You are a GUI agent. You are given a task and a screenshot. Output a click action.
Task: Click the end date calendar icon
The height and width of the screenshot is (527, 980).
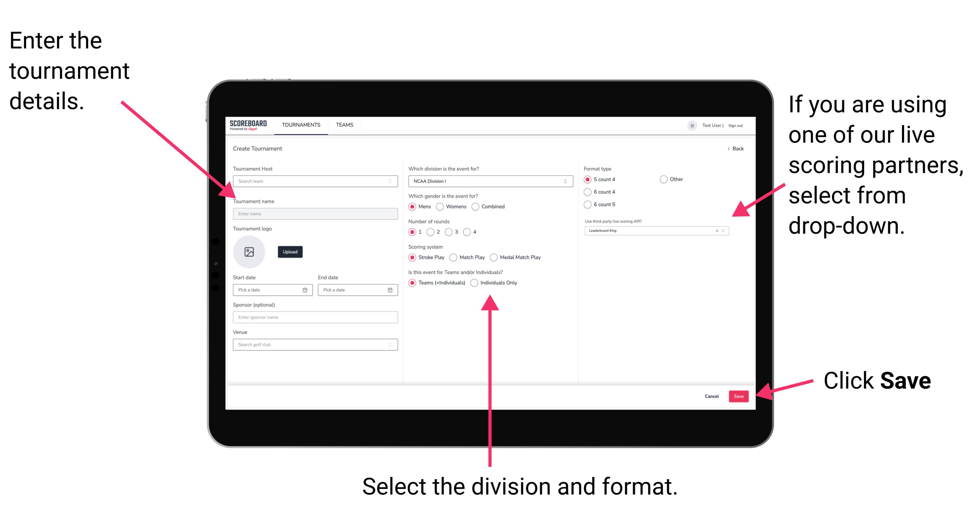pyautogui.click(x=389, y=290)
